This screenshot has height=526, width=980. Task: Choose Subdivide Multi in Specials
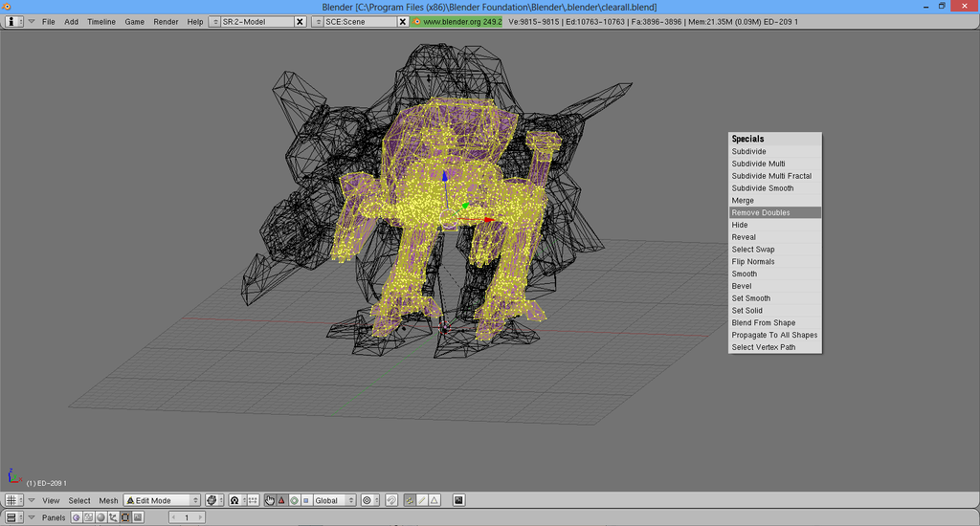[x=775, y=164]
